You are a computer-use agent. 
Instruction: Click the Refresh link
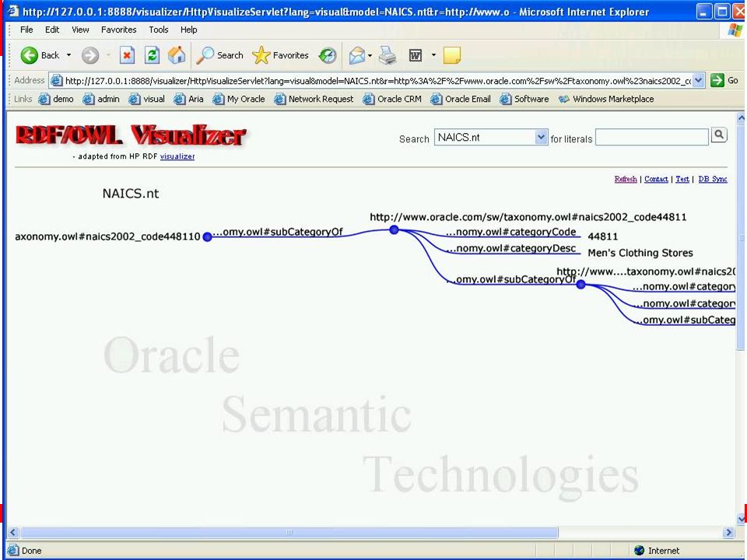(626, 179)
